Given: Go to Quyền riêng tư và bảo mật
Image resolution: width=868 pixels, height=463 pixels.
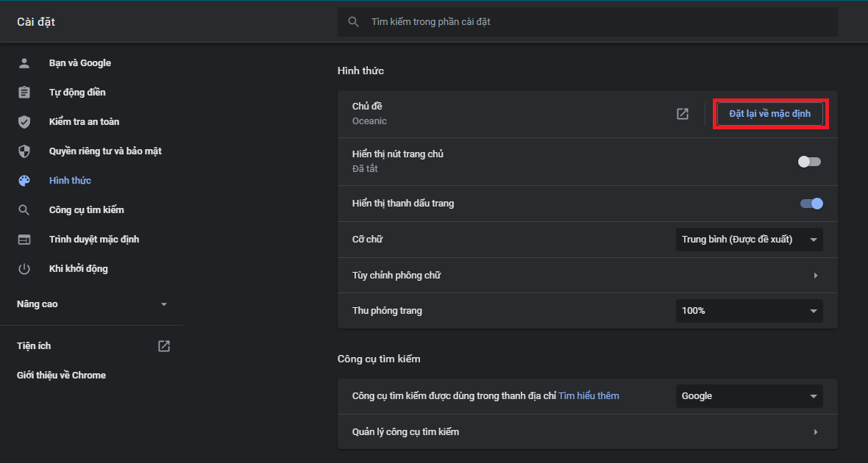Looking at the screenshot, I should click(105, 151).
